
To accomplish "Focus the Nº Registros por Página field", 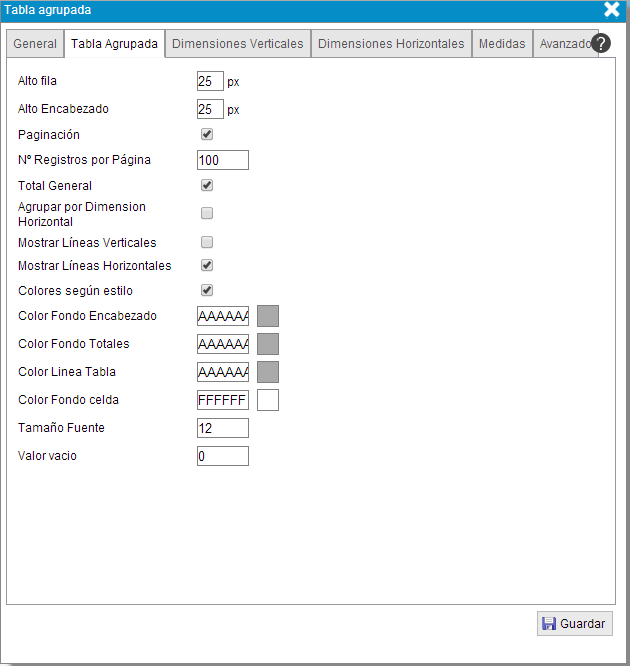I will pos(222,160).
